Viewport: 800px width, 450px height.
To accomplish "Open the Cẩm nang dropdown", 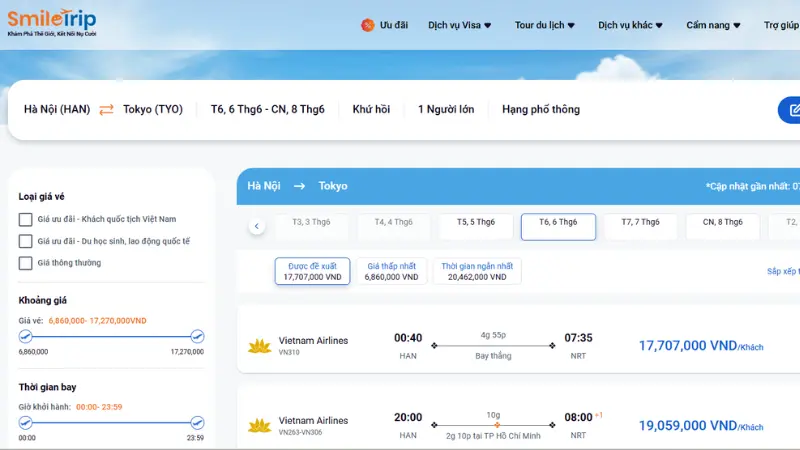I will coord(713,25).
